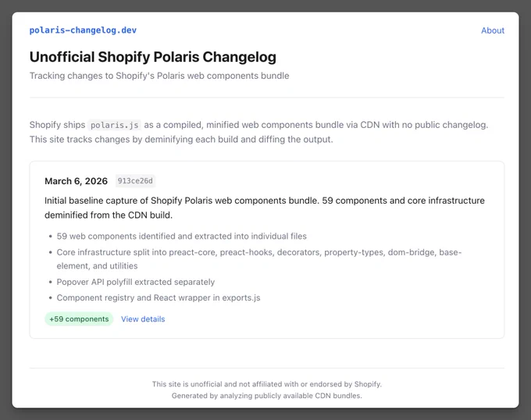Click the Generated by analyzing CDN bundles footer line
The height and width of the screenshot is (420, 531).
pyautogui.click(x=267, y=396)
